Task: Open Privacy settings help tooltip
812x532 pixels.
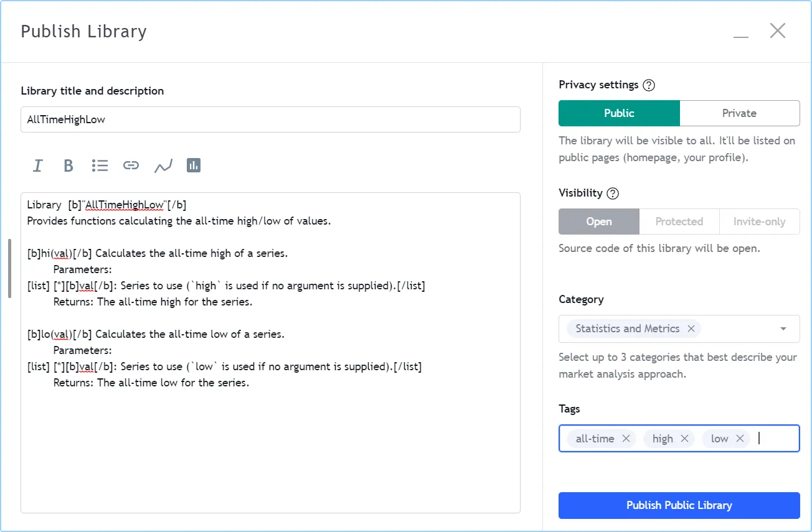Action: (x=649, y=85)
